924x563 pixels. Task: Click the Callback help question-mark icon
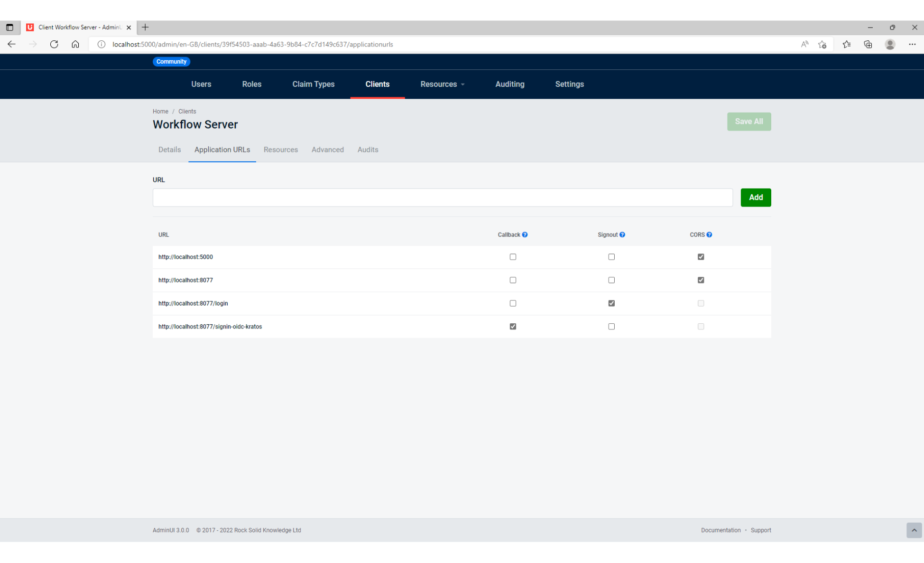point(525,235)
